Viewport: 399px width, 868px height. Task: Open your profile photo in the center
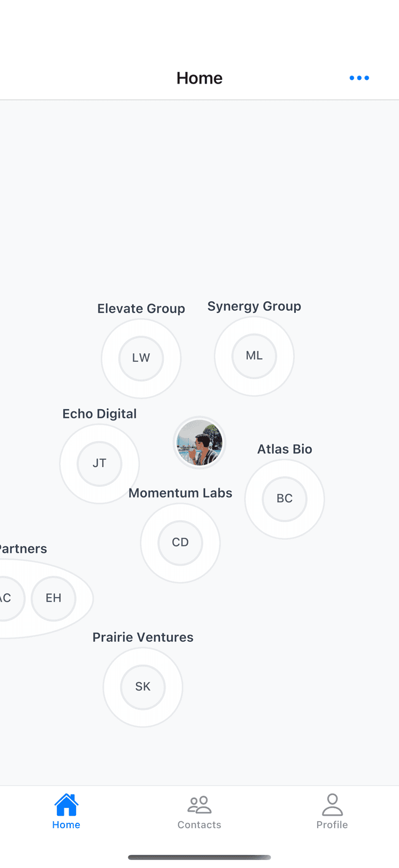tap(199, 442)
